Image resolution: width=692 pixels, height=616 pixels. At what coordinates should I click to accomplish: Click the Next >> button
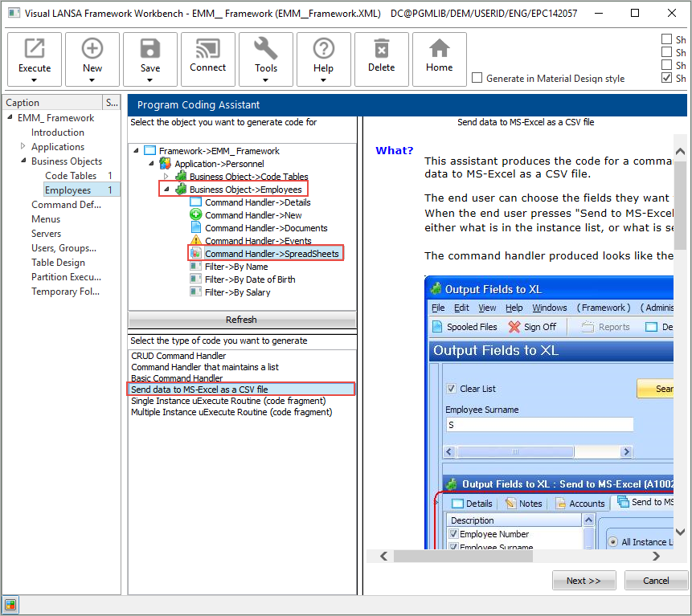click(583, 581)
